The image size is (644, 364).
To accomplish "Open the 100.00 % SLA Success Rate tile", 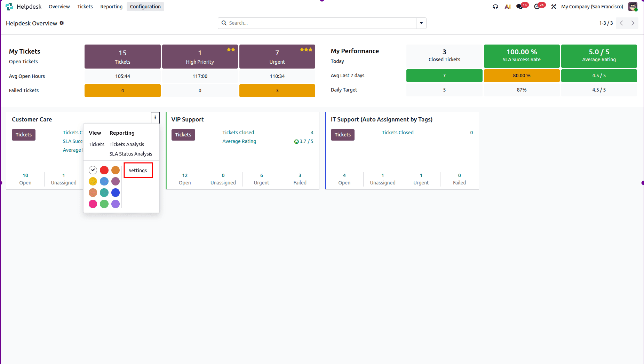I will 522,56.
